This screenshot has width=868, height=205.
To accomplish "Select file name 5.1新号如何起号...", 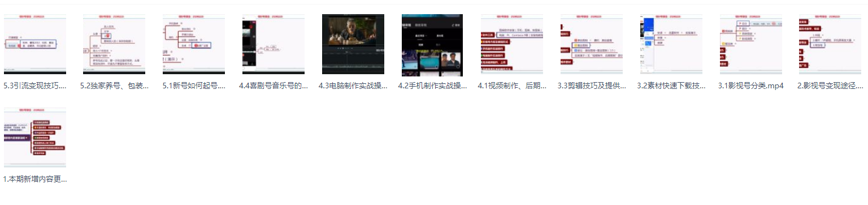I will [x=194, y=86].
